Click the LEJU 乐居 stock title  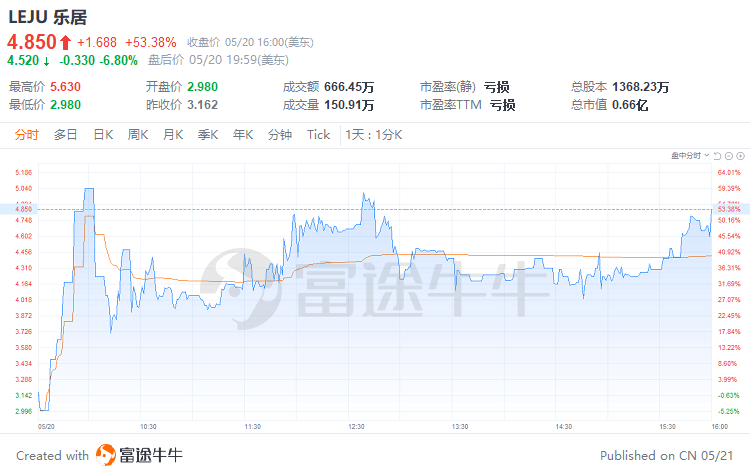(47, 17)
